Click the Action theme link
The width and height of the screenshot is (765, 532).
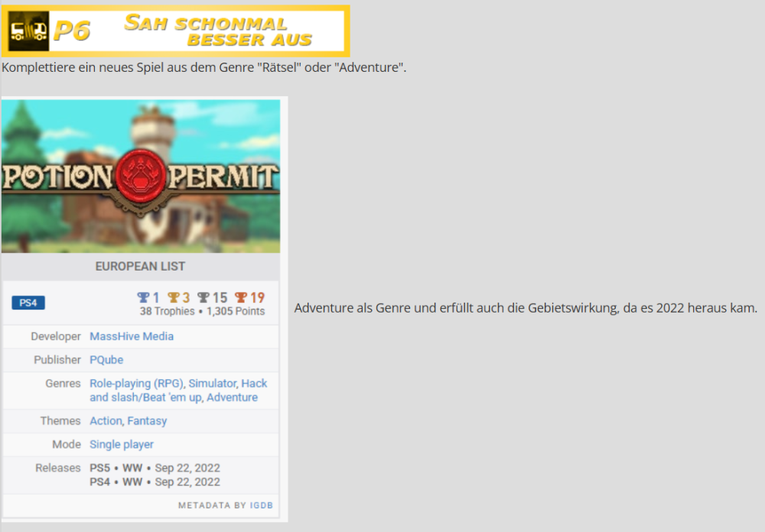[106, 421]
